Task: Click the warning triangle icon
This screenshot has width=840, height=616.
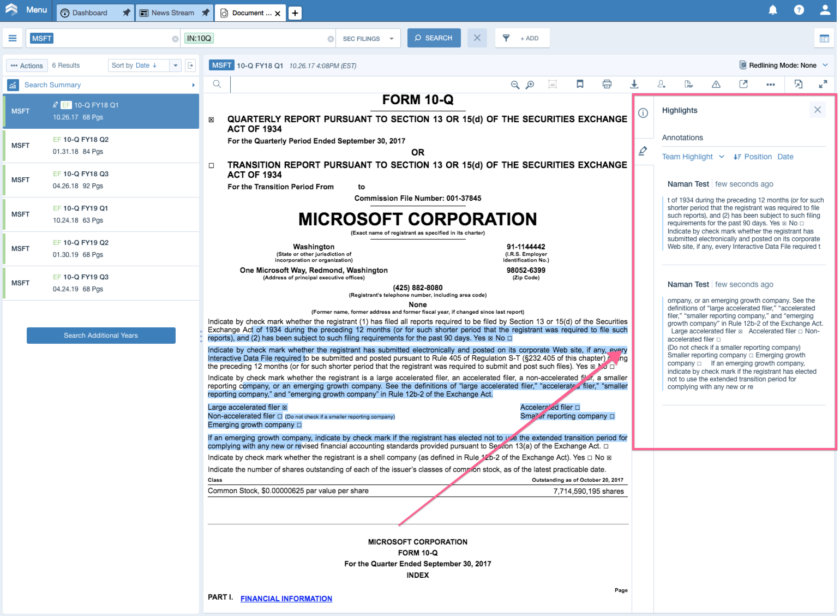Action: coord(716,84)
